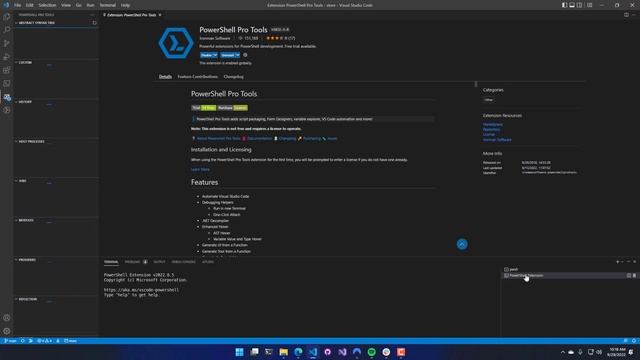Image resolution: width=640 pixels, height=360 pixels.
Task: Click the synchronize changes icon in status bar
Action: coord(23,341)
